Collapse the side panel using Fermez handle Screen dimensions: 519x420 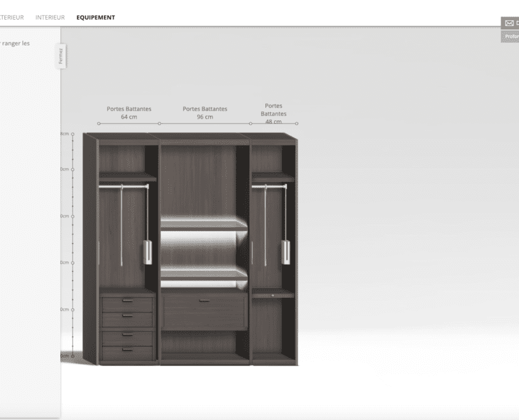pos(60,56)
